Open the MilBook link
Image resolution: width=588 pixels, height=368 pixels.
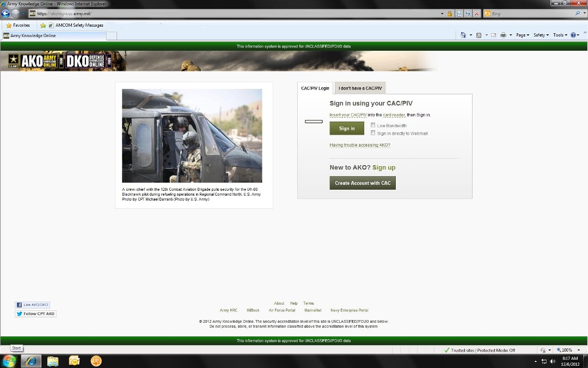pos(253,310)
